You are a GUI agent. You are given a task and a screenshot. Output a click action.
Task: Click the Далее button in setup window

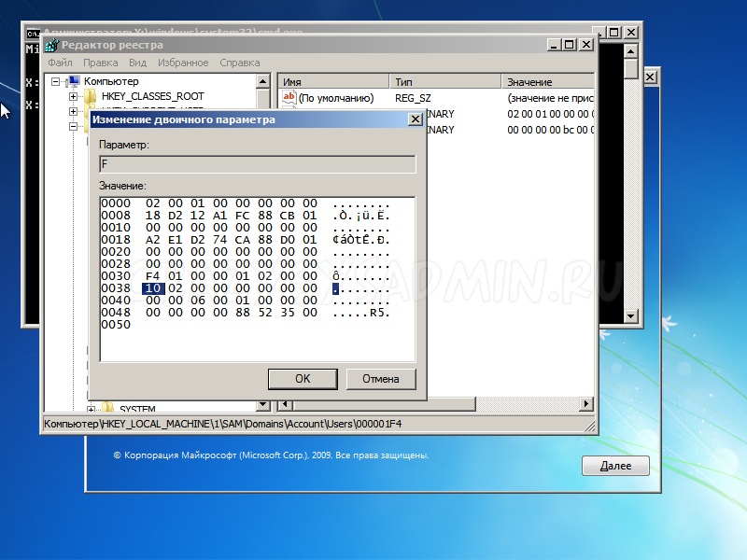[x=615, y=466]
